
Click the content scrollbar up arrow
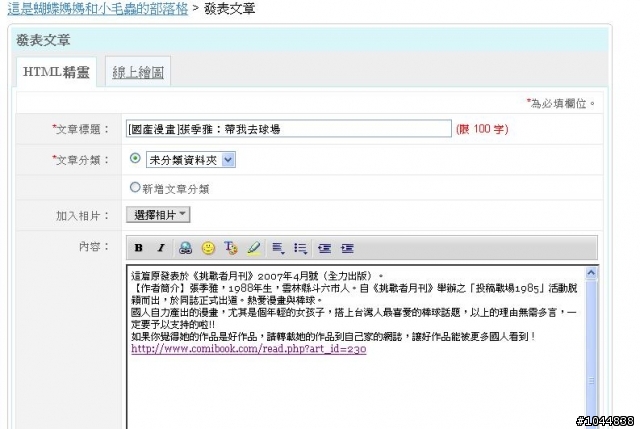591,273
